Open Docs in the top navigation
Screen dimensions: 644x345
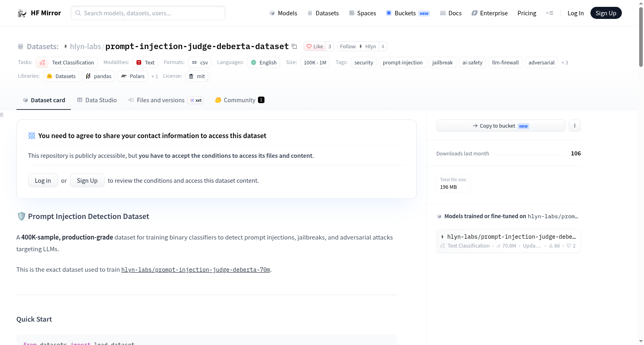tap(451, 13)
